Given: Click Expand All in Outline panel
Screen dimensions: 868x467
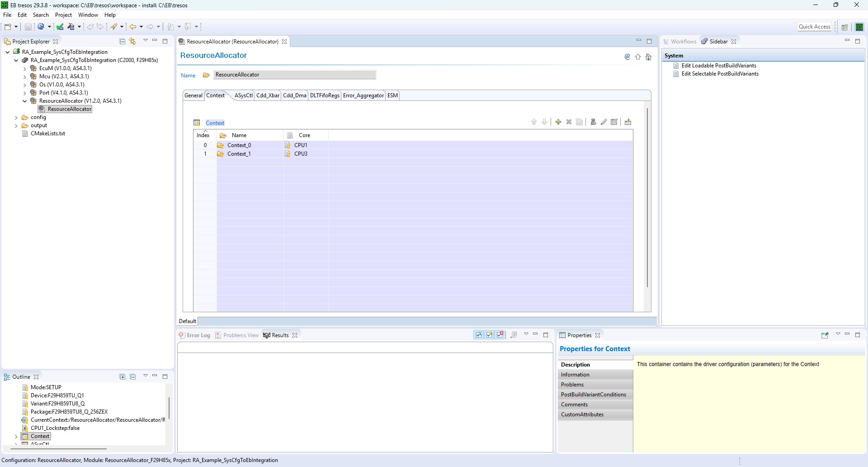Looking at the screenshot, I should (x=122, y=376).
